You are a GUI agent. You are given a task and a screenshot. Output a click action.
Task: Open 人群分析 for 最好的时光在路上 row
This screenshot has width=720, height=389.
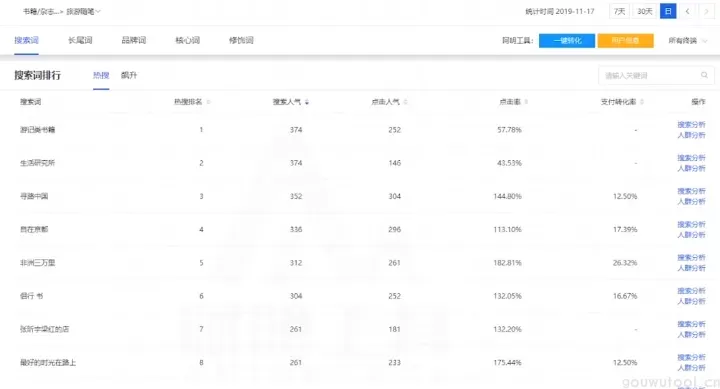tap(691, 367)
